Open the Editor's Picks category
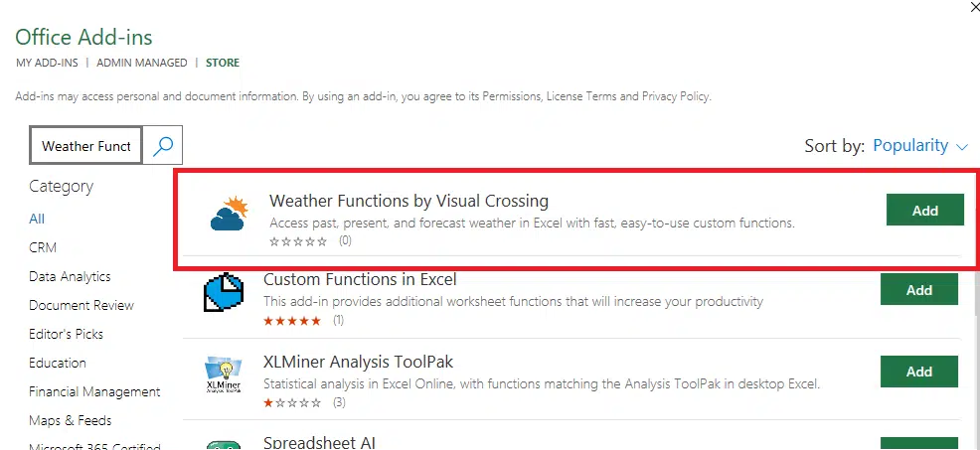980x450 pixels. (x=66, y=334)
